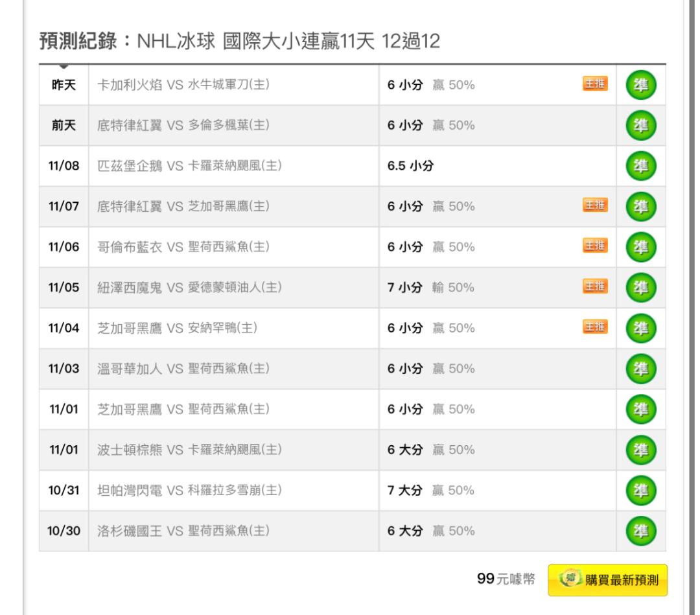Open the 哥倫布藍衣 VS 聖荷西鯊魚(主) matchup
700x615 pixels.
183,247
